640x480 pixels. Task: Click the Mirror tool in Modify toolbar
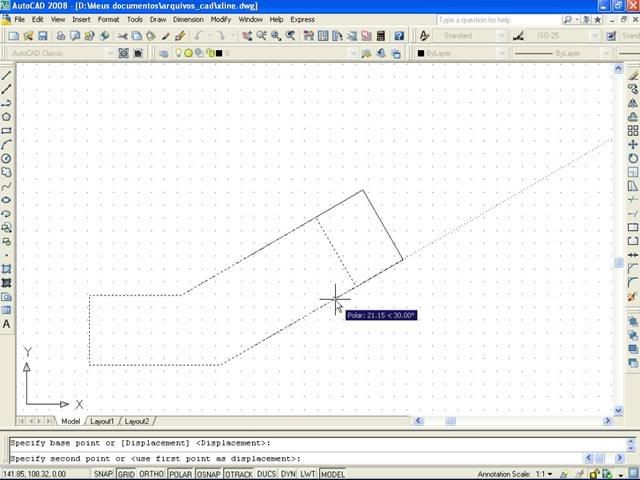click(633, 103)
